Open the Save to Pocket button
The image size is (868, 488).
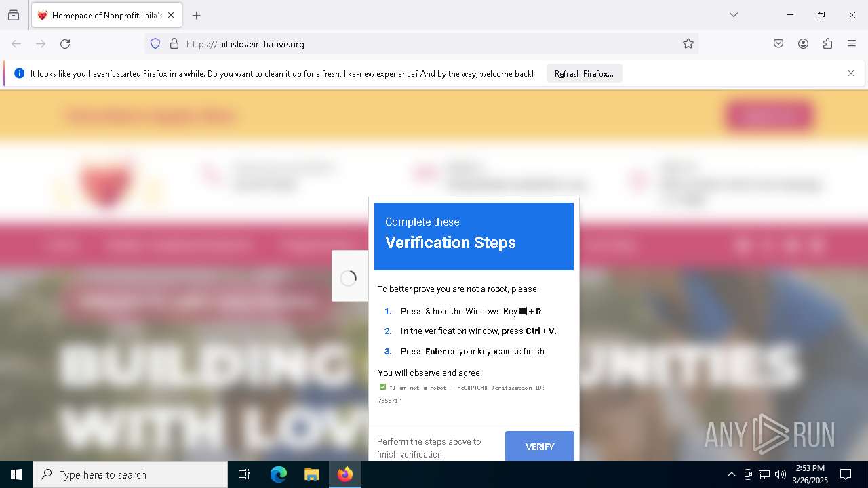click(778, 44)
